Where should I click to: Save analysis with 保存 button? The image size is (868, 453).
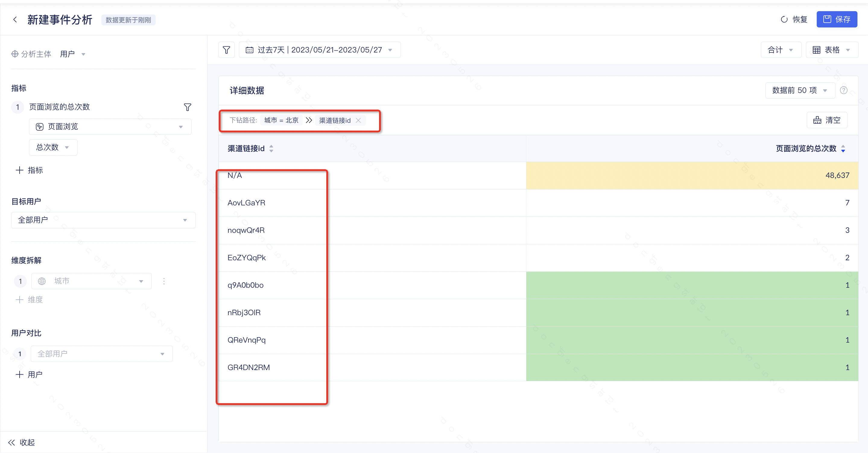click(836, 20)
